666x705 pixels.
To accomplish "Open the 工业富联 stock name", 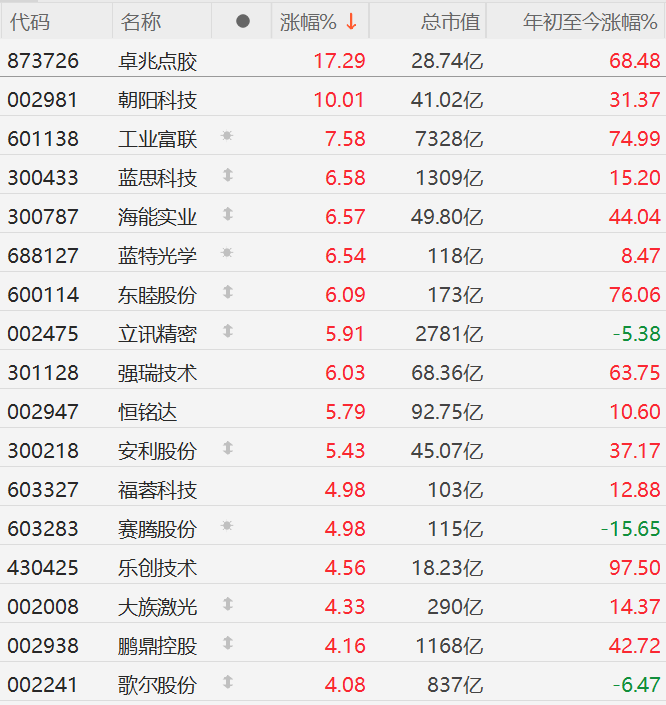I will tap(157, 139).
